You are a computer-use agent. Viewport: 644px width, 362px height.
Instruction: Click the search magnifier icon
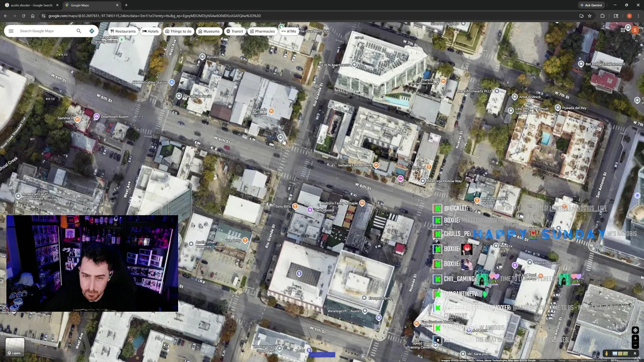pos(78,31)
